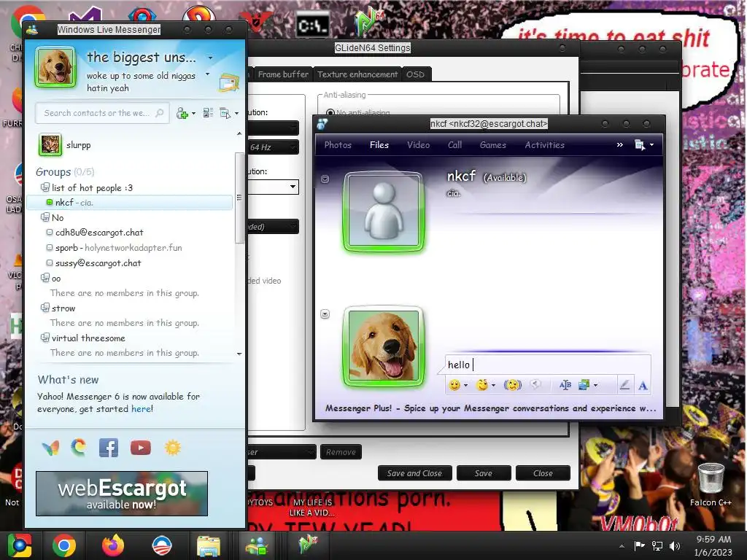
Task: Click the background picture icon in chat
Action: pos(584,385)
